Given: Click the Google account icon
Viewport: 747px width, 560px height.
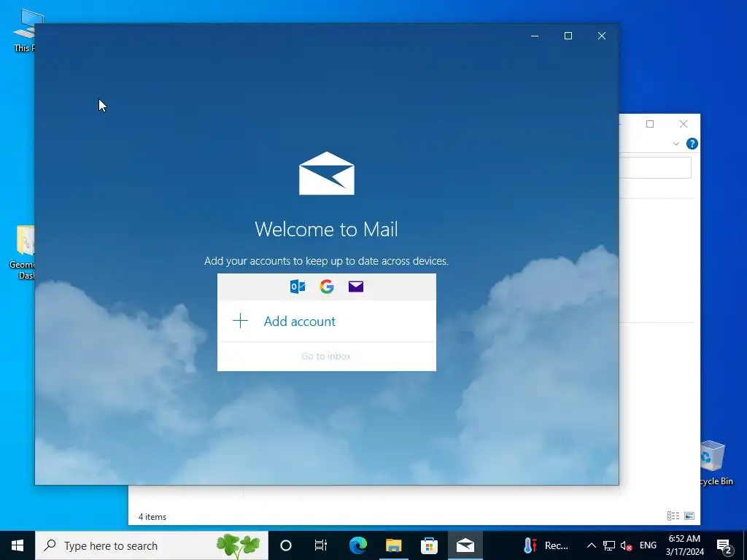Looking at the screenshot, I should pos(327,287).
